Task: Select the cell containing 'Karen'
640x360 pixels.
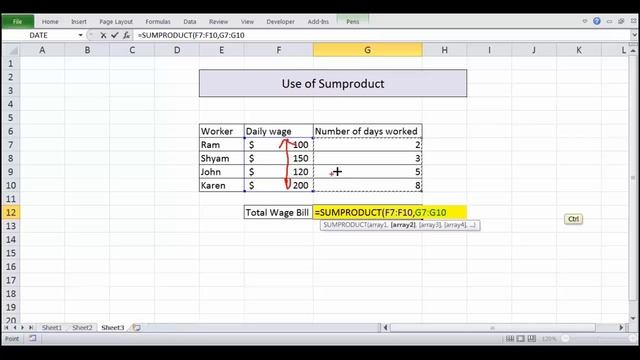Action: click(x=222, y=185)
